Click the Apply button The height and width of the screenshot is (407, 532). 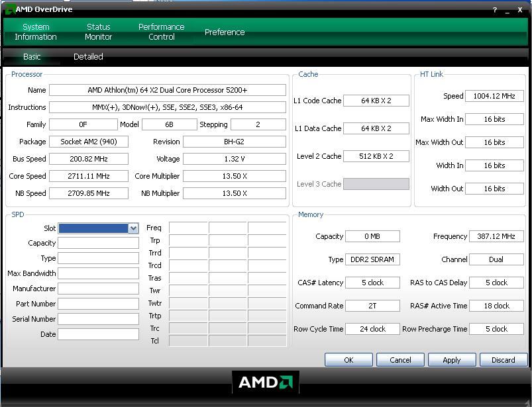tap(452, 360)
